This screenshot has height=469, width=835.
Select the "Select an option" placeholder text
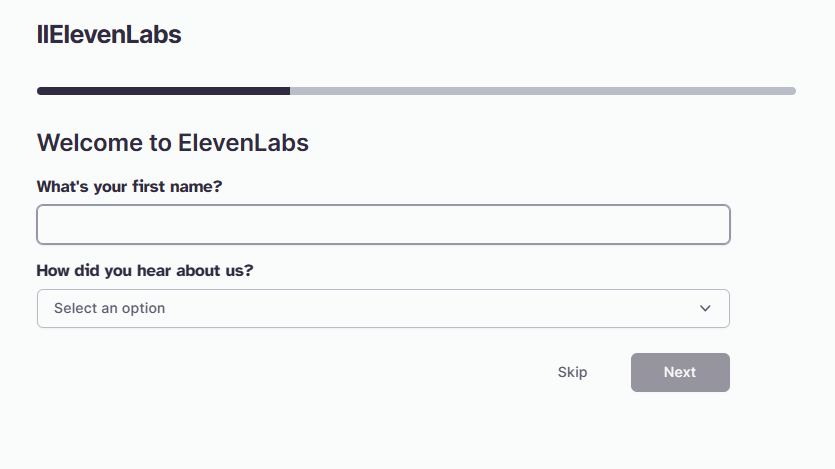[110, 308]
